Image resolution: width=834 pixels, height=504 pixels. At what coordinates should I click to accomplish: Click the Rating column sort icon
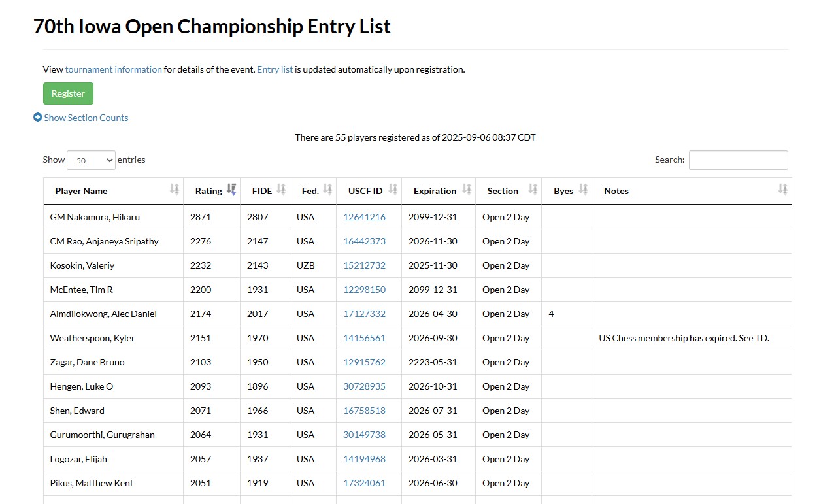pyautogui.click(x=231, y=190)
